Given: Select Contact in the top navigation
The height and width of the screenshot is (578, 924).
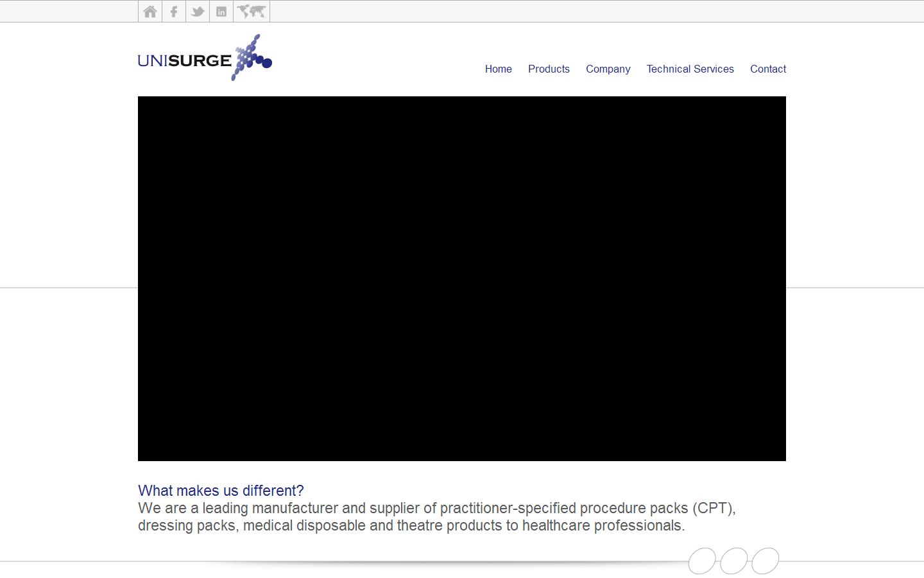Looking at the screenshot, I should 767,69.
